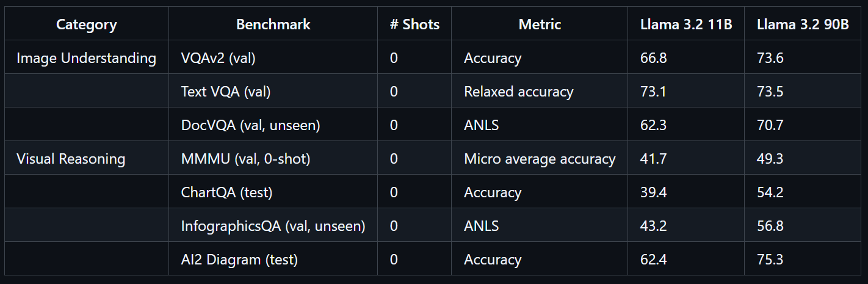This screenshot has height=284, width=868.
Task: Select the Image Understanding category cell
Action: 87,58
